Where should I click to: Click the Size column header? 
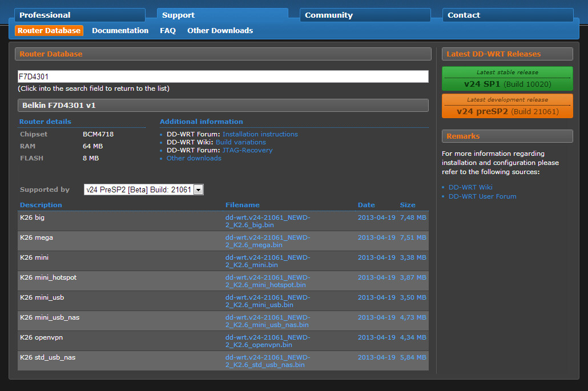408,205
